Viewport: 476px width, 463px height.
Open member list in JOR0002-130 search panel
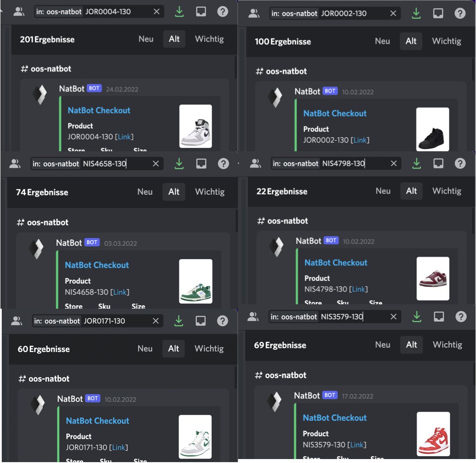(254, 13)
